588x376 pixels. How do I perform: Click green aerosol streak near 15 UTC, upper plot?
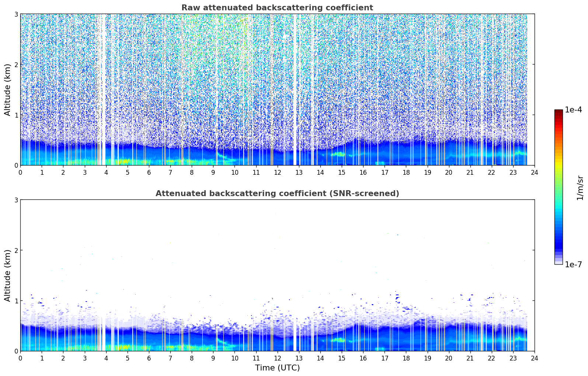click(x=338, y=154)
